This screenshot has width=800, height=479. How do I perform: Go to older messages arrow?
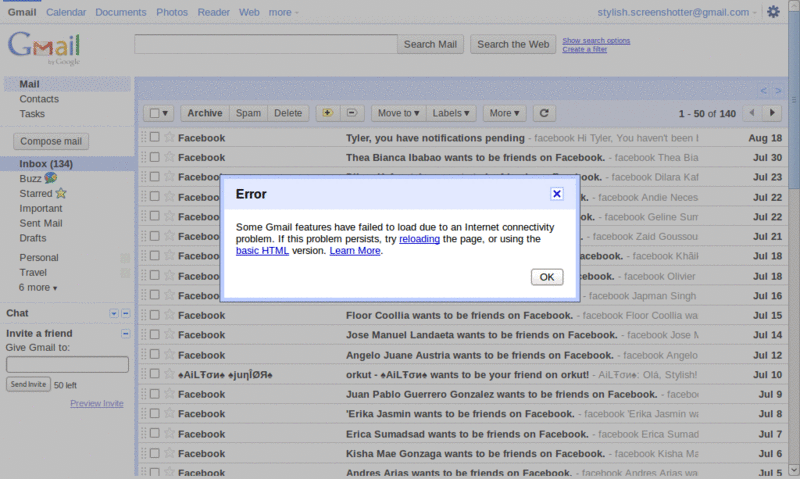click(x=772, y=113)
